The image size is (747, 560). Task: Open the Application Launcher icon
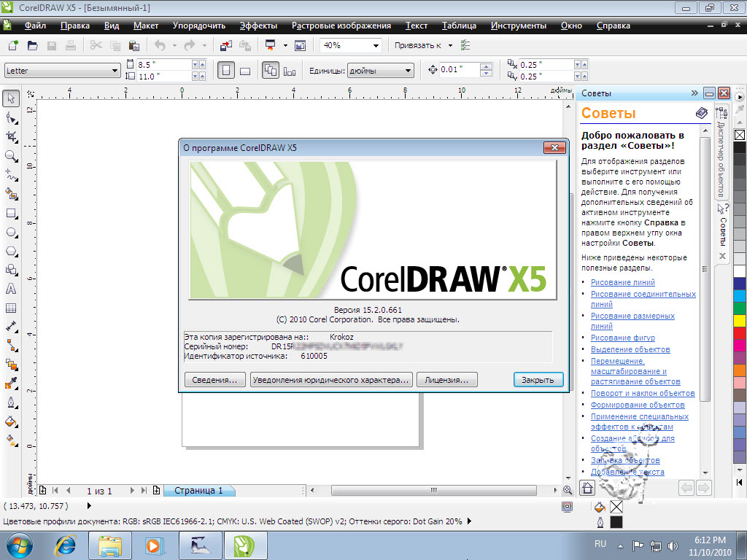click(x=270, y=45)
